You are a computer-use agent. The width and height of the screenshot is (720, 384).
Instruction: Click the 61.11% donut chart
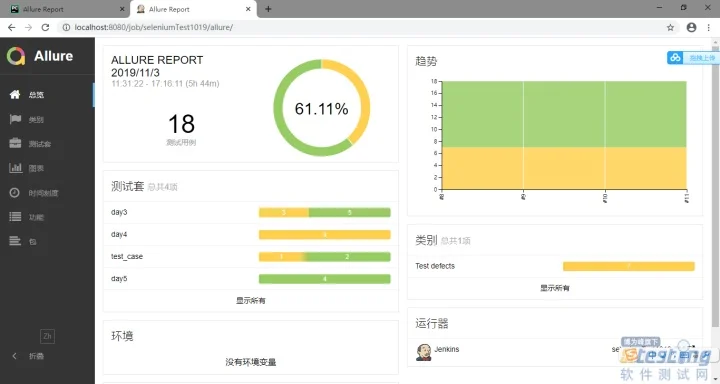click(321, 108)
